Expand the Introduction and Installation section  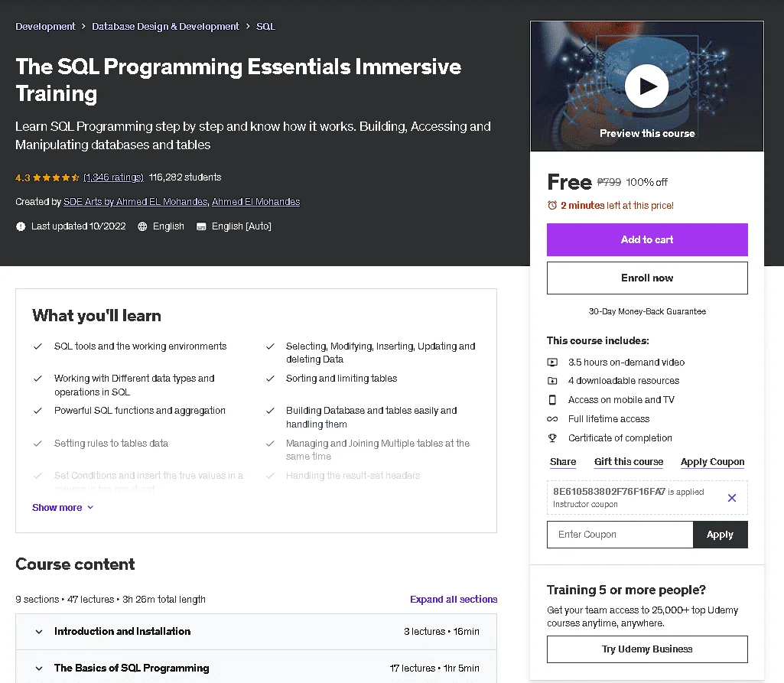point(256,632)
